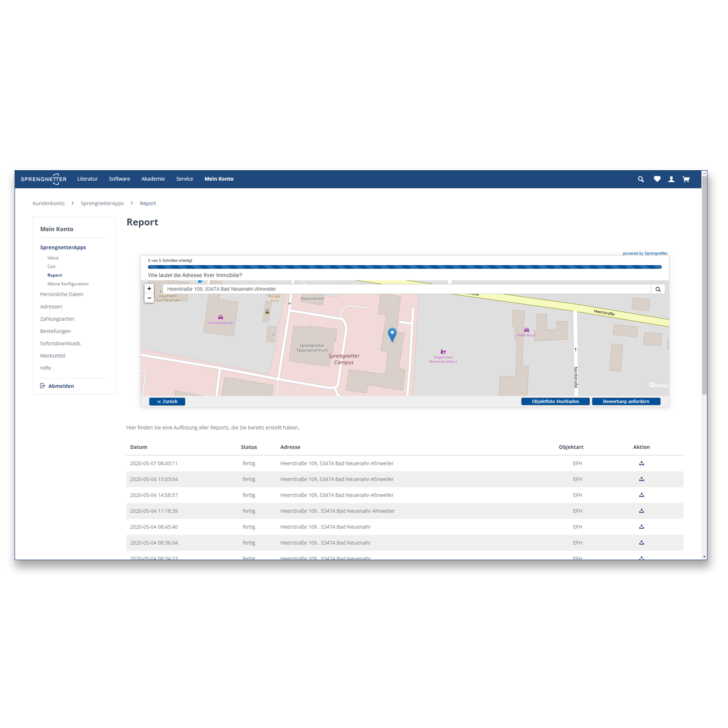Click Bewertung anfordern button
Image resolution: width=728 pixels, height=728 pixels.
[626, 401]
